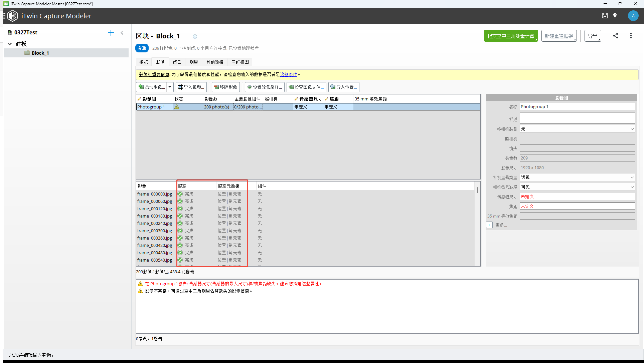Image resolution: width=644 pixels, height=363 pixels.
Task: Click the plus icon beside 0327Test
Action: click(x=111, y=32)
